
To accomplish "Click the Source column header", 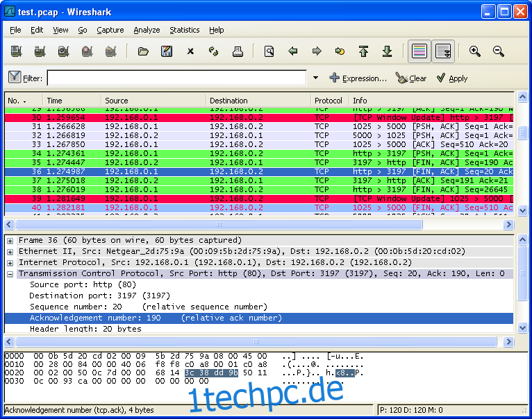I will click(x=153, y=101).
